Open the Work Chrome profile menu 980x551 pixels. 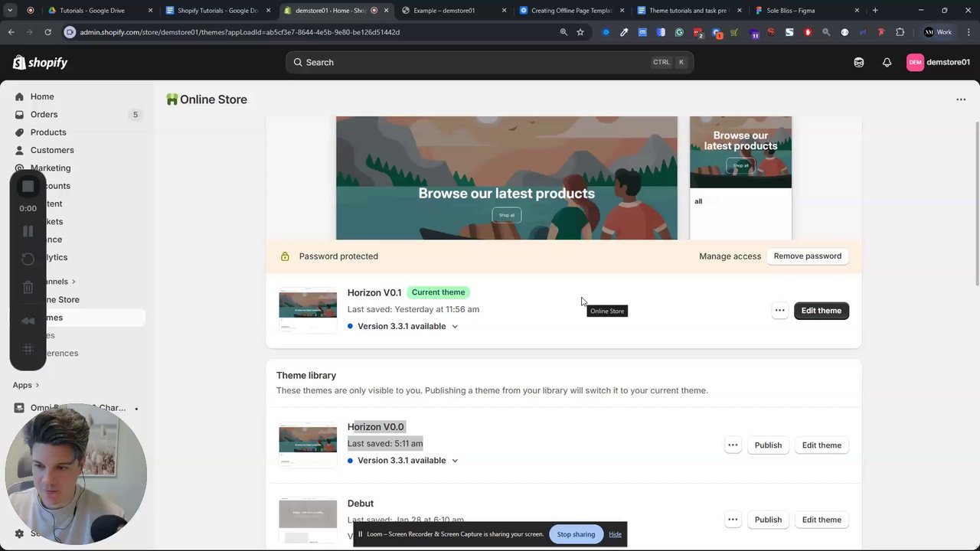click(x=939, y=32)
